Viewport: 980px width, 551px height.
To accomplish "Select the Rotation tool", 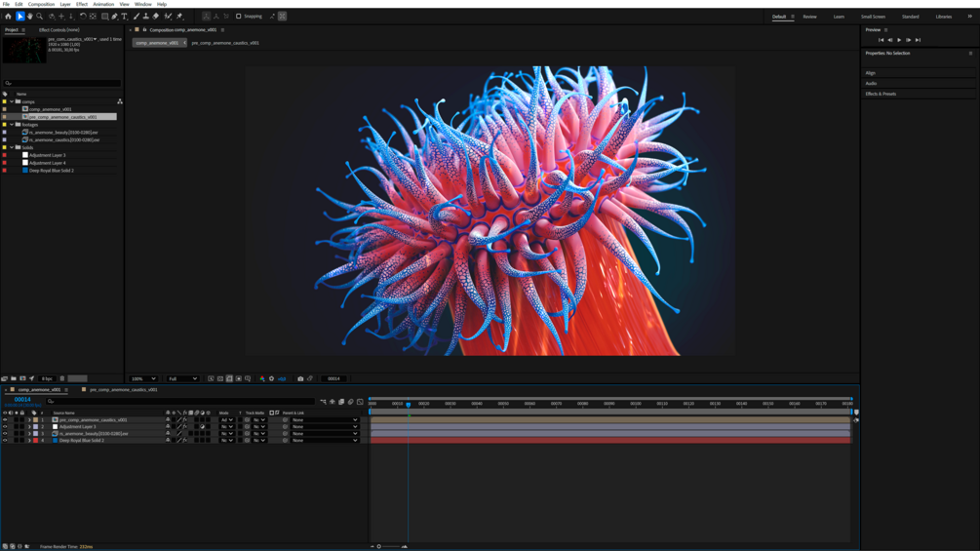I will pyautogui.click(x=83, y=17).
